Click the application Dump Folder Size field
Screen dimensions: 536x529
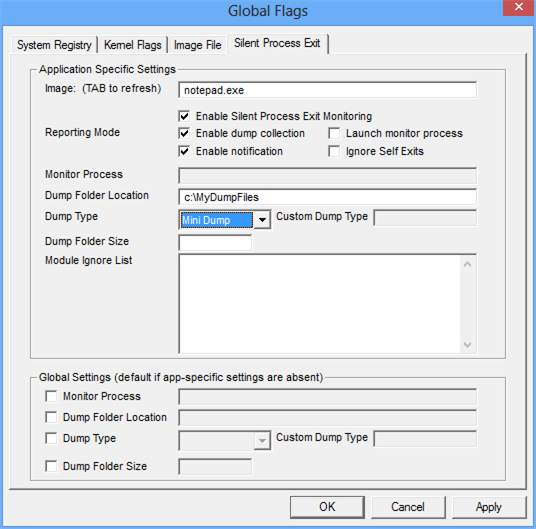pyautogui.click(x=215, y=243)
